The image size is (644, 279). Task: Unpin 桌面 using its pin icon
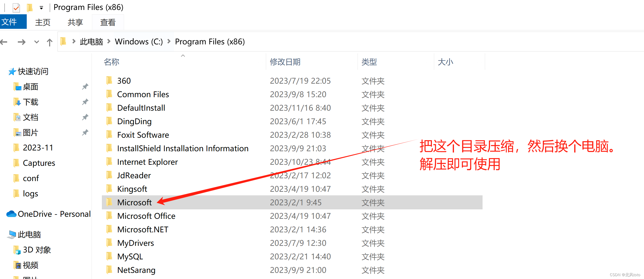click(85, 87)
